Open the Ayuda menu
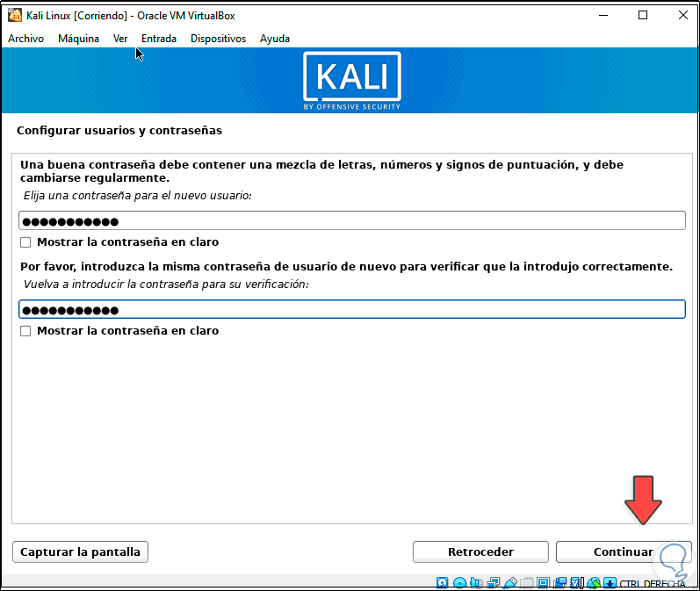 (x=275, y=39)
